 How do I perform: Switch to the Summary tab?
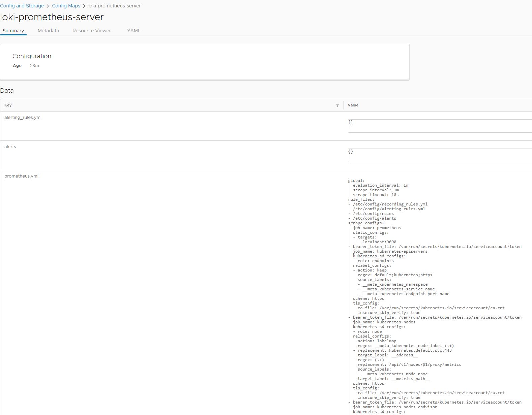tap(13, 31)
